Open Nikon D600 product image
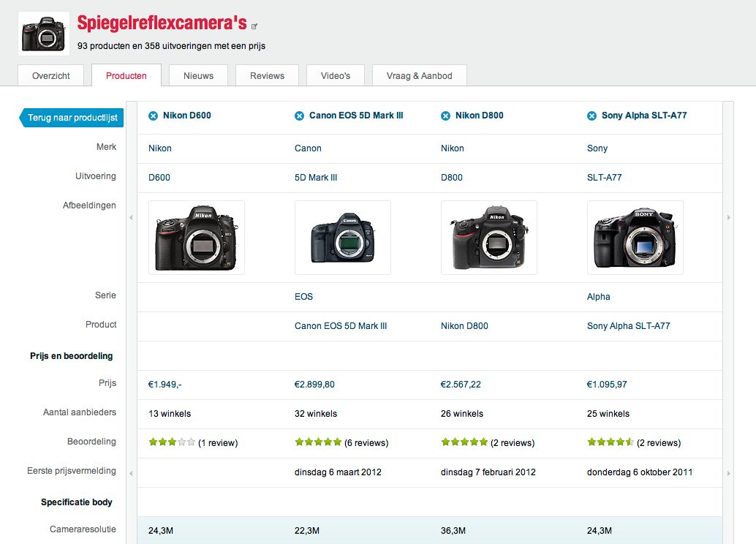Viewport: 756px width, 544px height. pyautogui.click(x=197, y=238)
